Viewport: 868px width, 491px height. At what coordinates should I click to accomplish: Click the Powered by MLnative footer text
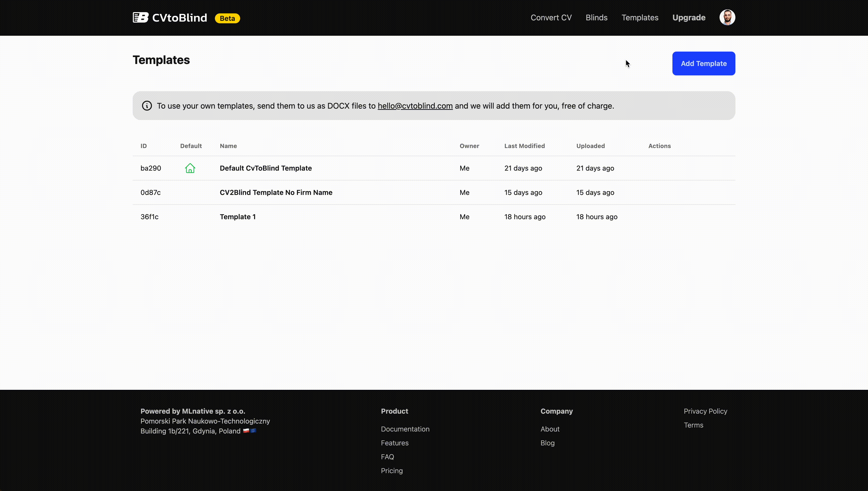coord(193,411)
